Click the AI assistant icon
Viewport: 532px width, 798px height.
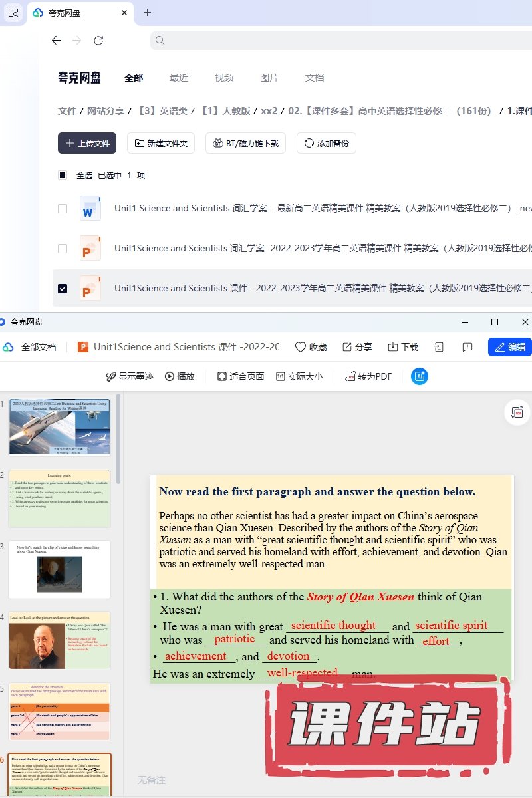click(420, 376)
